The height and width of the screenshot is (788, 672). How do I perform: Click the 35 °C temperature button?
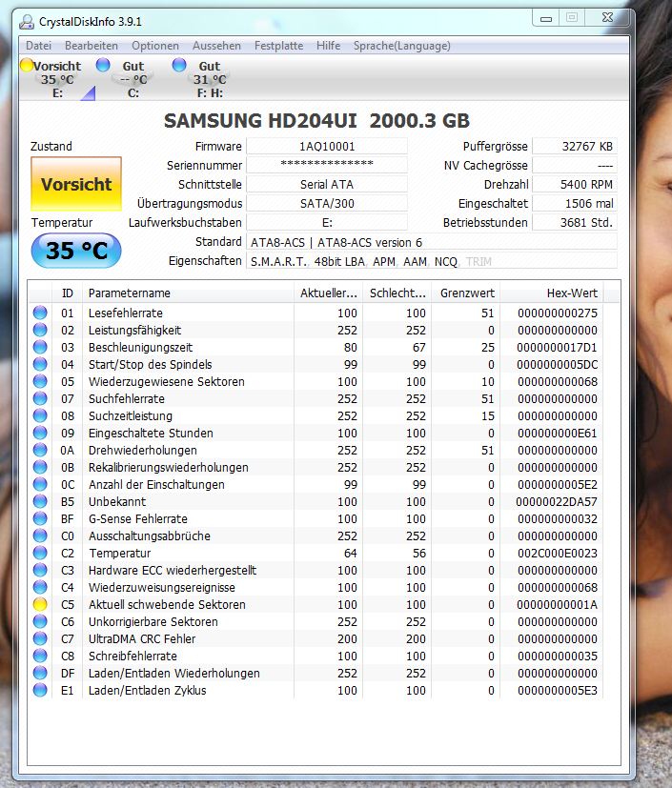tap(76, 251)
